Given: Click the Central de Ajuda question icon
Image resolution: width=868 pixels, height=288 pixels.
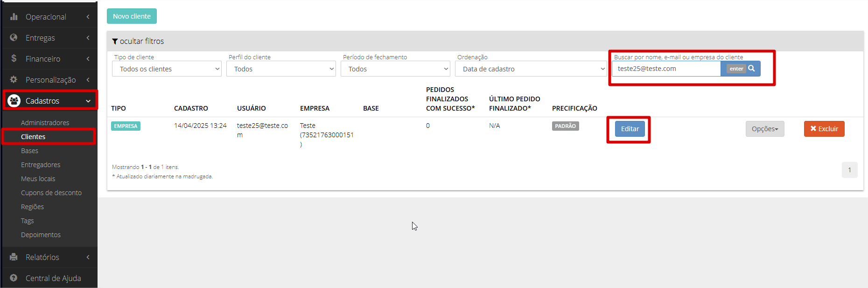Looking at the screenshot, I should (x=14, y=278).
